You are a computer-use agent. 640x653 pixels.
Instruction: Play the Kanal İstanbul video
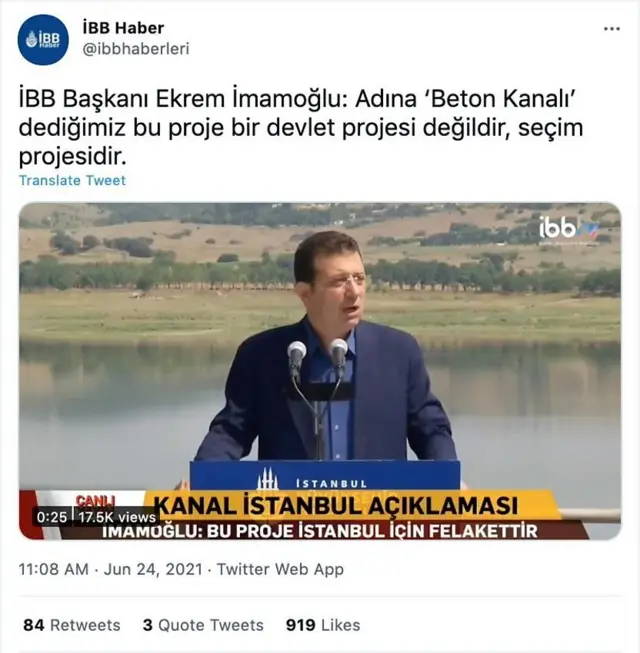[x=320, y=371]
